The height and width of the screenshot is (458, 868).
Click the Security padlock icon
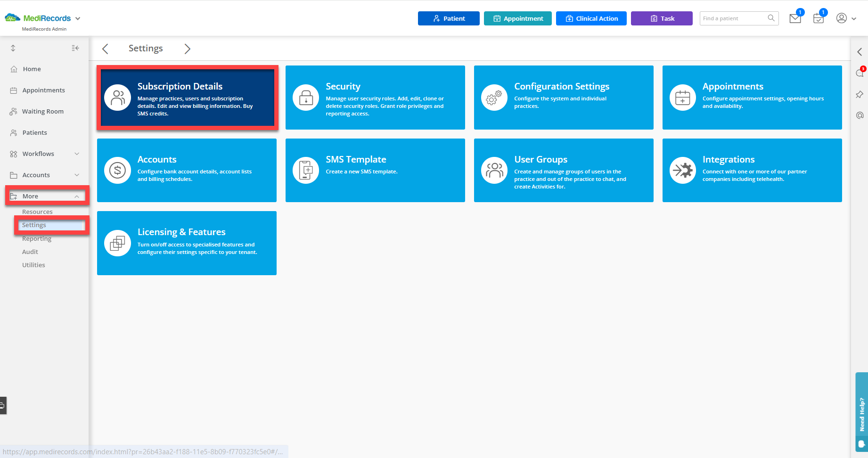click(x=306, y=98)
